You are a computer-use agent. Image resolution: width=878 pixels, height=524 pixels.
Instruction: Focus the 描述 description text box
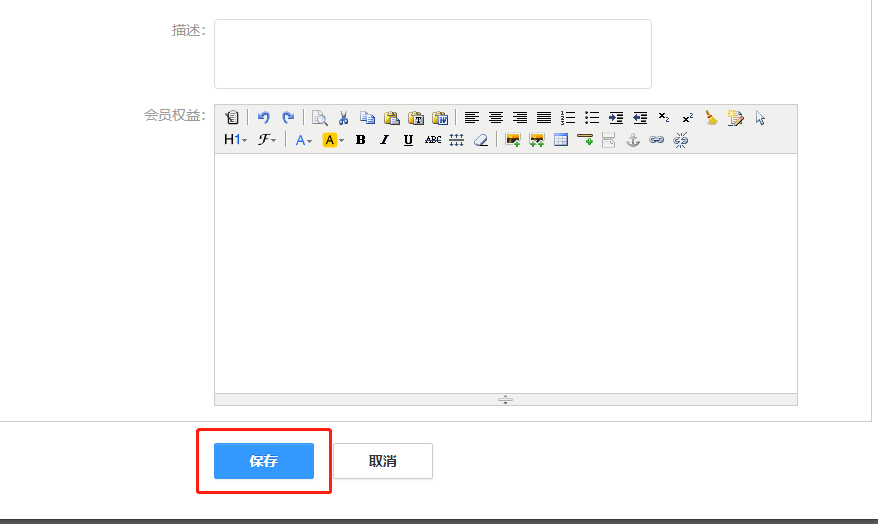(x=433, y=54)
